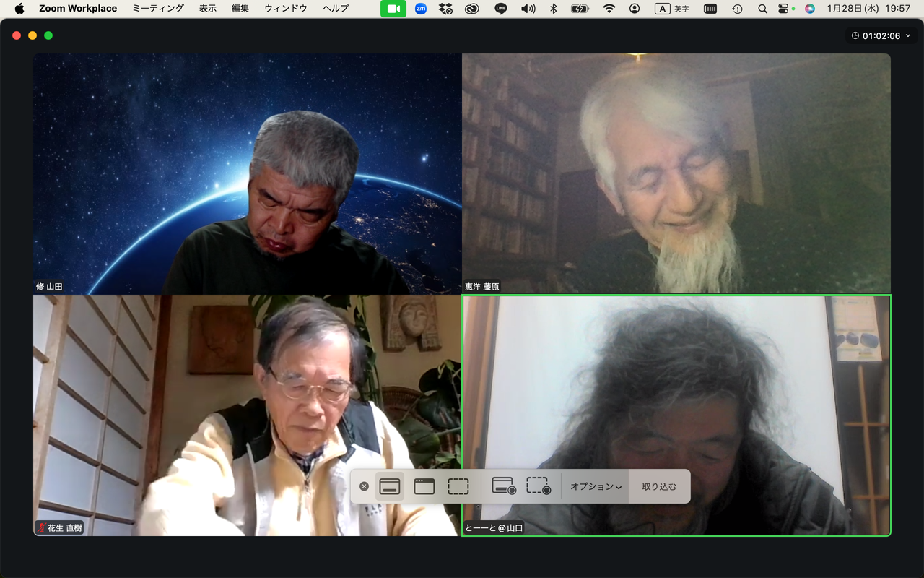Open the Creative Cloud menu bar icon
The image size is (924, 578).
(x=472, y=9)
